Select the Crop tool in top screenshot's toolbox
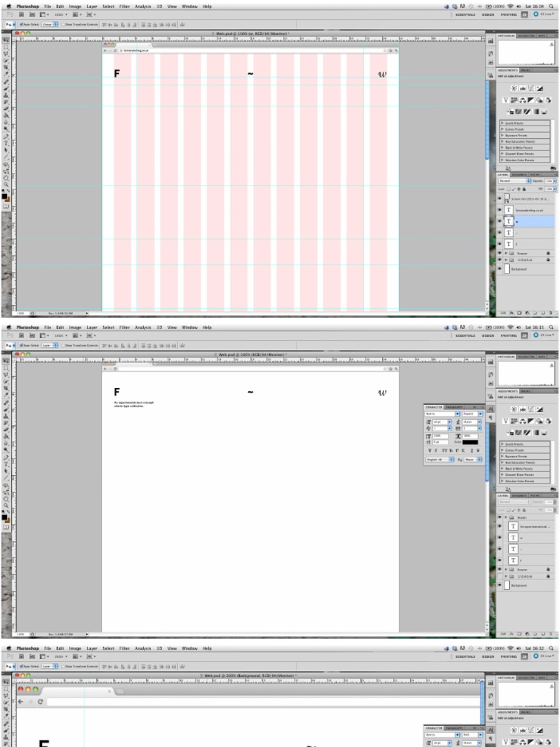The height and width of the screenshot is (747, 560). point(6,67)
